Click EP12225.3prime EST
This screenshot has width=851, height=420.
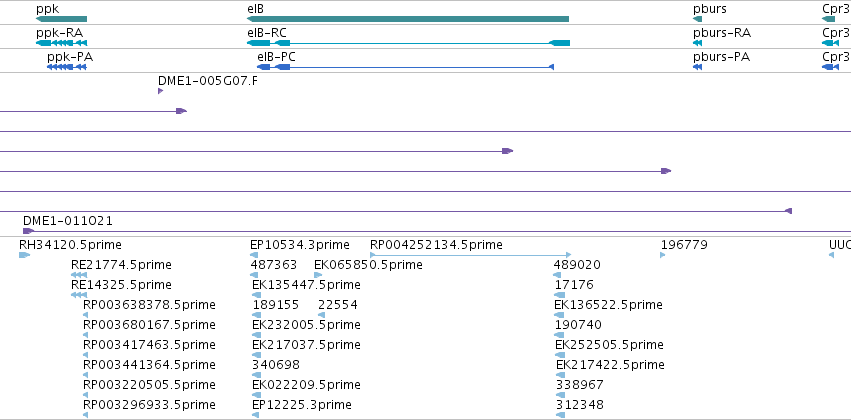[302, 405]
